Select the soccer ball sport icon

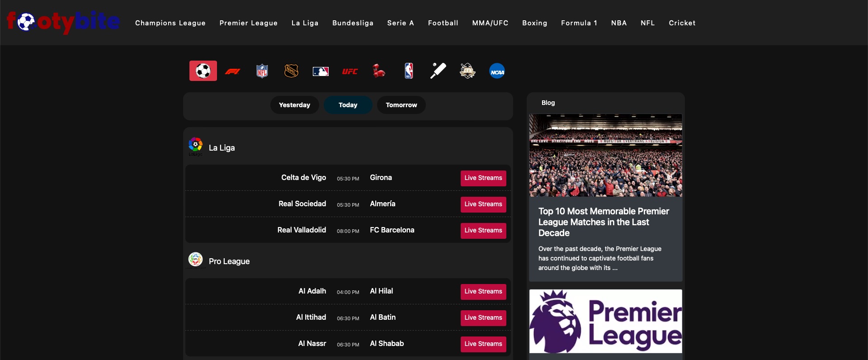tap(203, 71)
